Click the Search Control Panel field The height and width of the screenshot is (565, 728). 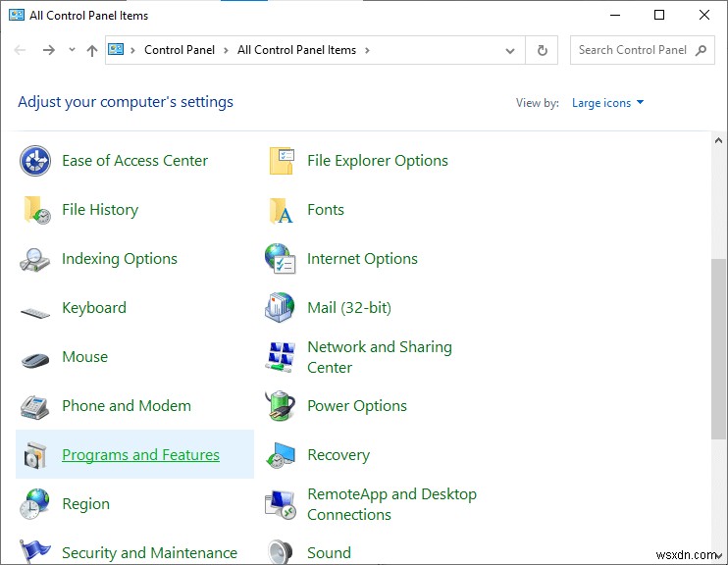633,50
